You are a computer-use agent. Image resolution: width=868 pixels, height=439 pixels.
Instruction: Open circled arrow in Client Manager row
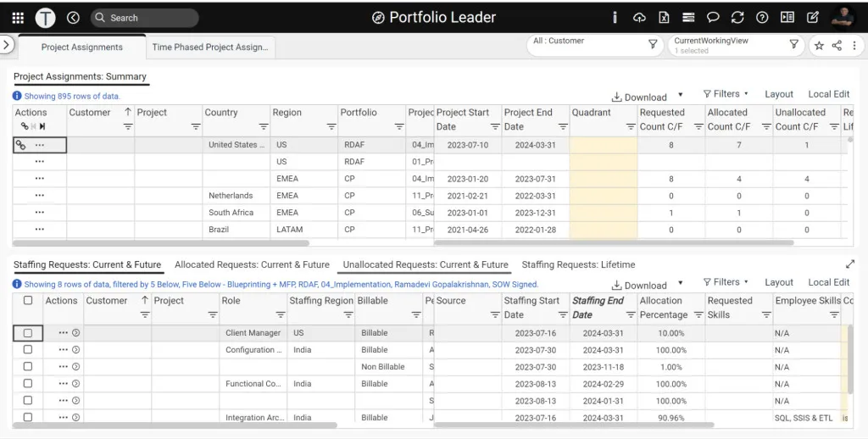[75, 333]
